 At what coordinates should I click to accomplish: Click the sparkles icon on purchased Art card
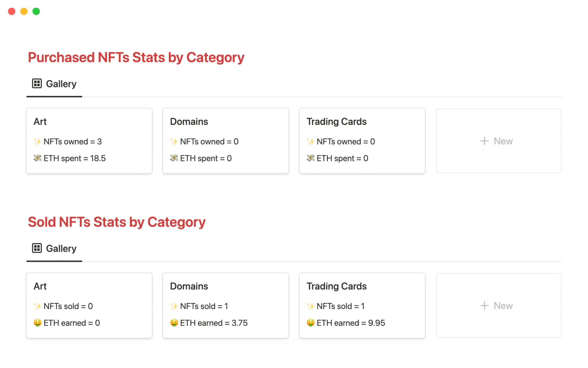(x=37, y=141)
